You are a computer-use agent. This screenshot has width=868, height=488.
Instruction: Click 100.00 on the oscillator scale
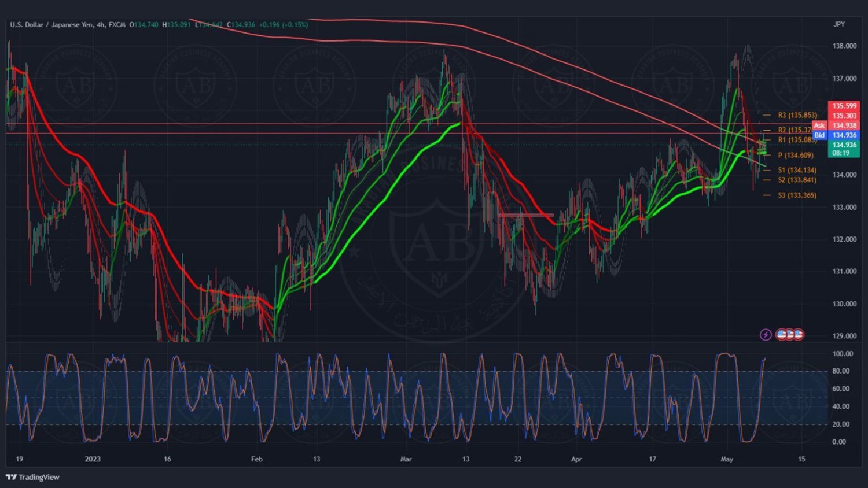click(x=842, y=353)
